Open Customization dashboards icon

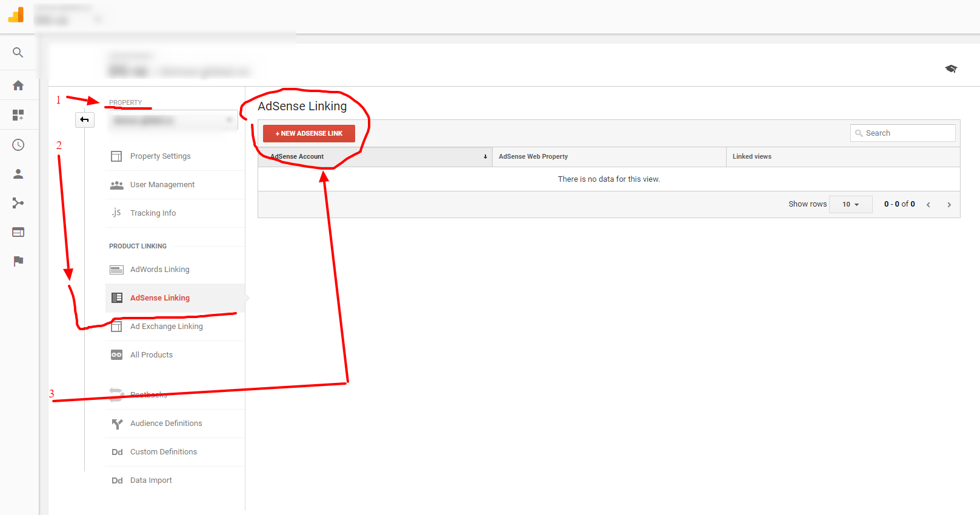tap(18, 115)
